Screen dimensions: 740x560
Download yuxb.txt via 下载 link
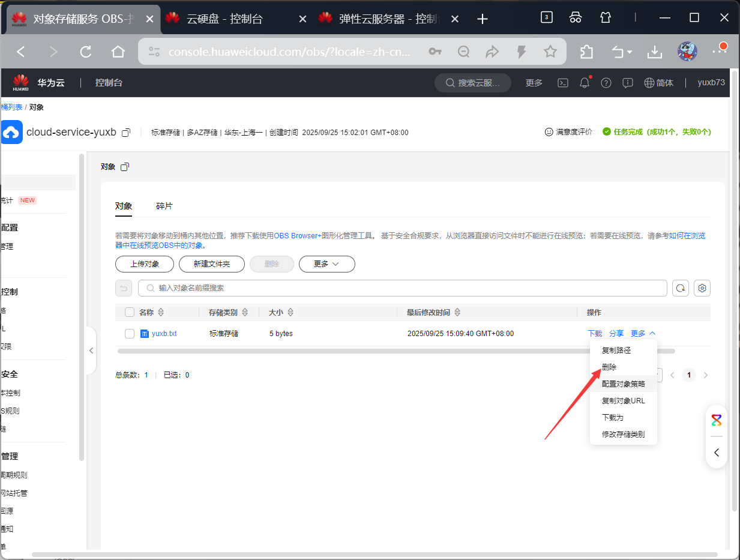pyautogui.click(x=595, y=334)
